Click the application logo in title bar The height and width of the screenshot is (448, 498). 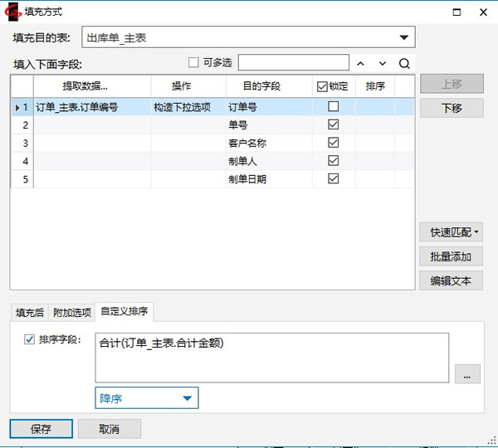[x=12, y=12]
